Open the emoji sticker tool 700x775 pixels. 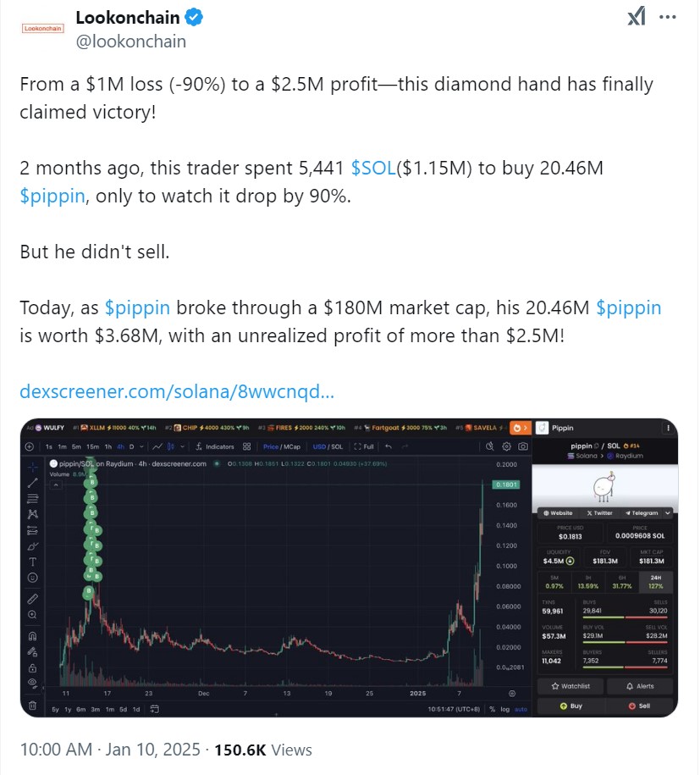point(33,578)
